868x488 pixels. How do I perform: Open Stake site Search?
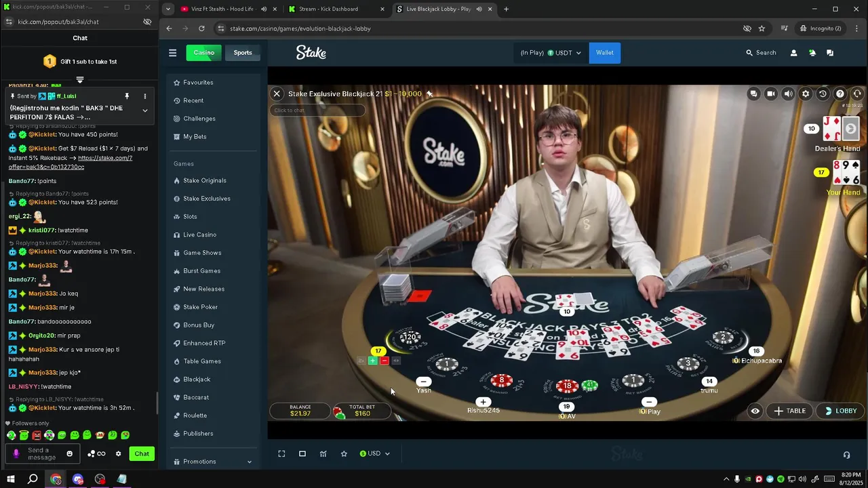point(761,53)
